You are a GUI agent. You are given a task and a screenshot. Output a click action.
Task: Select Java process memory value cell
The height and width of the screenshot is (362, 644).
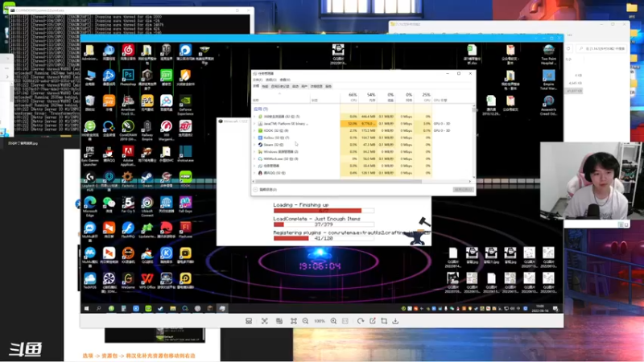coord(368,124)
